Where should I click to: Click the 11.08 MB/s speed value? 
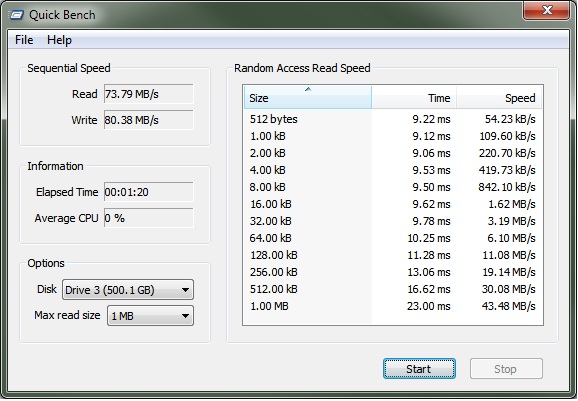(509, 255)
